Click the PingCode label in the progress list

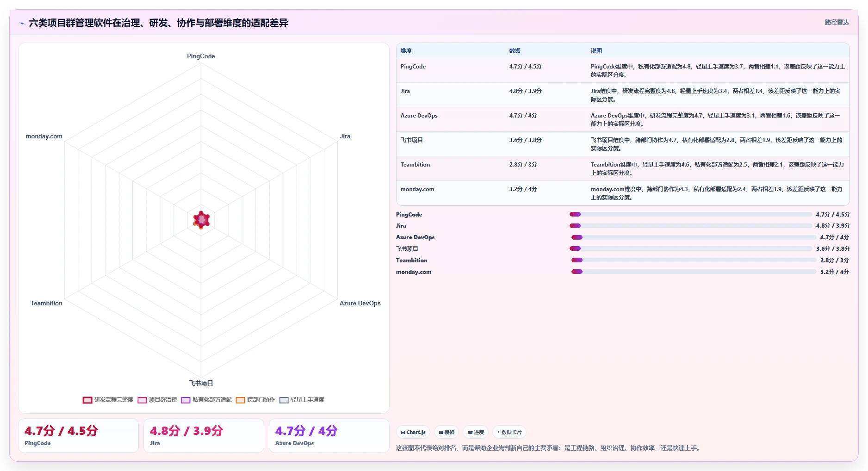409,215
